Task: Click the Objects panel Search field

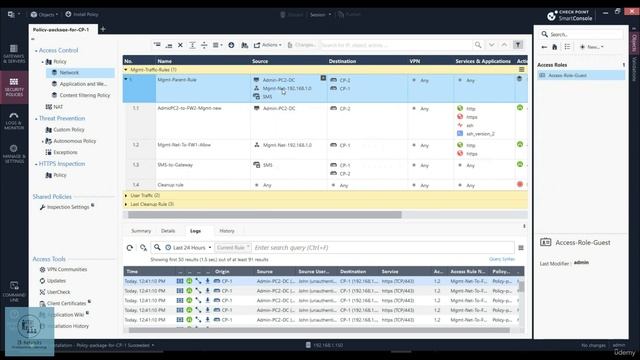Action: [x=581, y=34]
